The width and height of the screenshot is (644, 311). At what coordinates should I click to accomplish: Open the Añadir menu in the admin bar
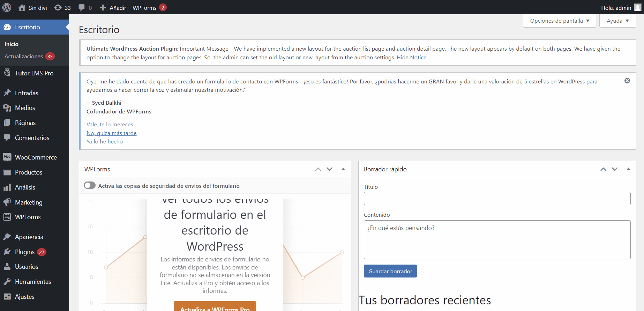(113, 8)
